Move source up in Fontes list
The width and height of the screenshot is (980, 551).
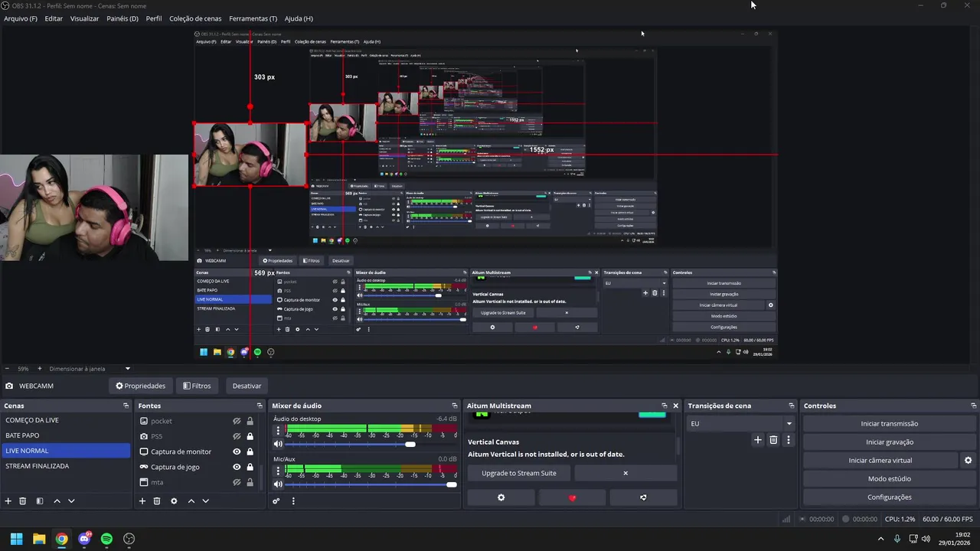pos(191,501)
